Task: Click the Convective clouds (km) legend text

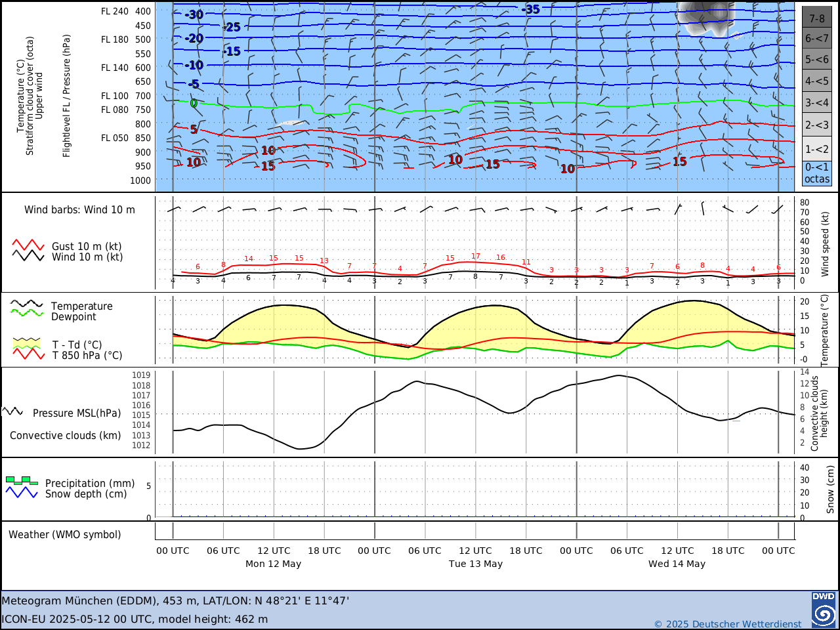Action: pyautogui.click(x=65, y=436)
